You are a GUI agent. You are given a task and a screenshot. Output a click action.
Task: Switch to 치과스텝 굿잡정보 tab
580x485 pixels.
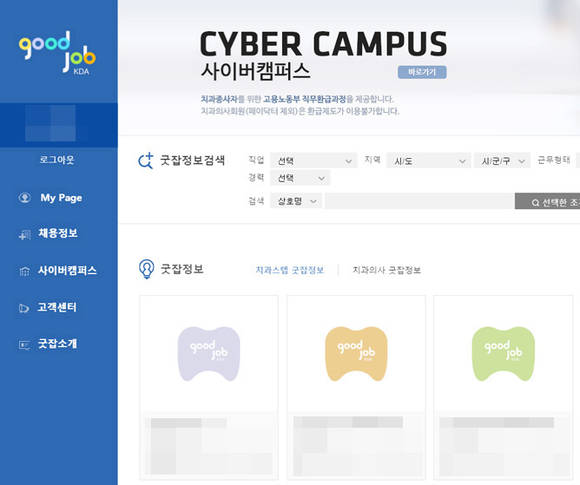pyautogui.click(x=290, y=270)
